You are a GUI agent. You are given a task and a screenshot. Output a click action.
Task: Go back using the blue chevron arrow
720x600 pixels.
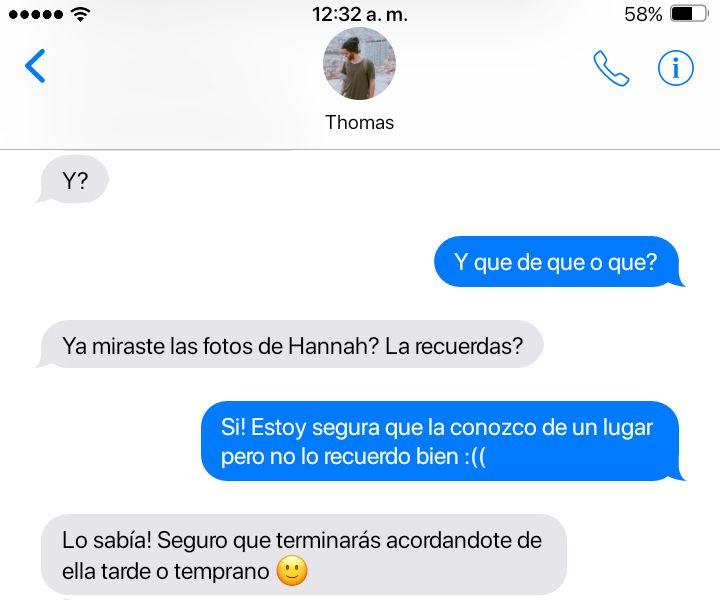point(35,66)
